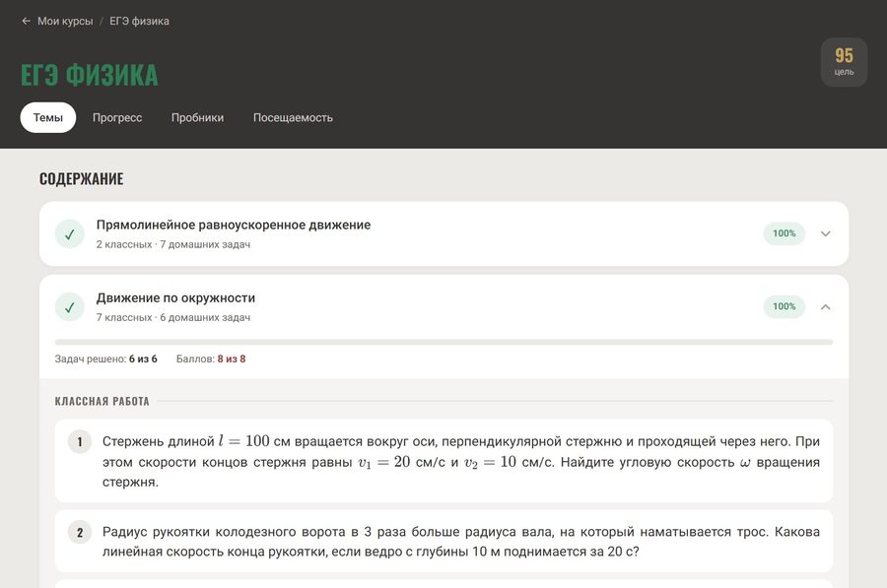The height and width of the screenshot is (588, 887).
Task: Click the checkmark icon of Движение по окружности
Action: [70, 307]
